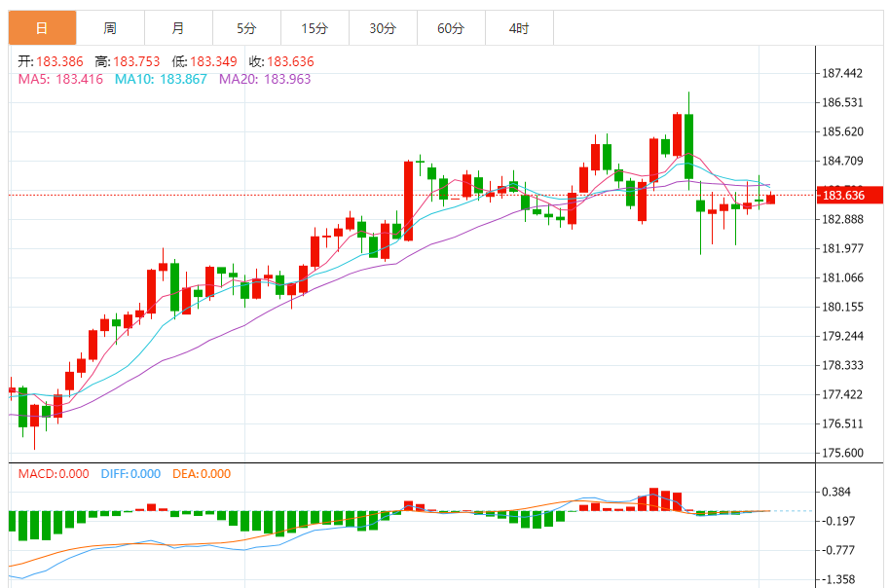This screenshot has height=588, width=889.
Task: Click the 187.442 price axis label
Action: (843, 74)
